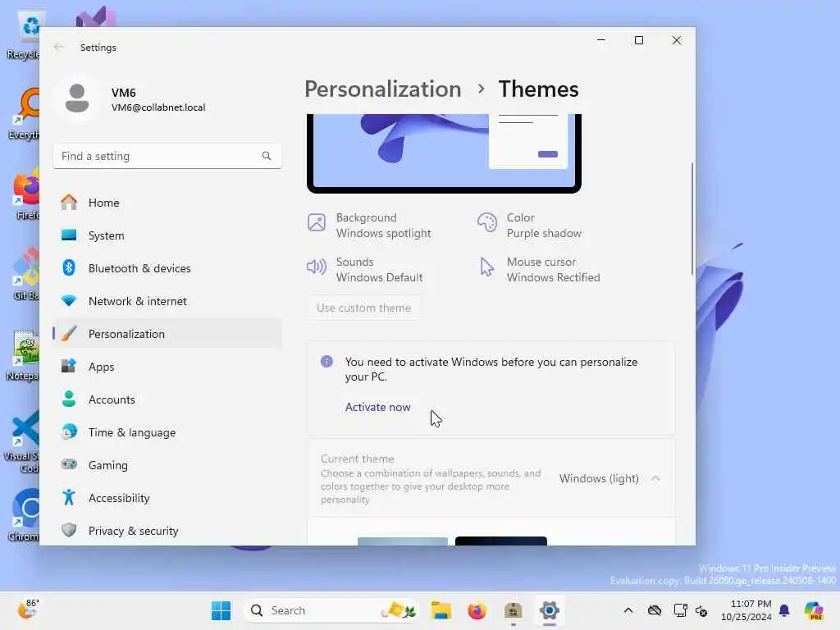
Task: Click the Settings gear on taskbar
Action: pos(549,610)
